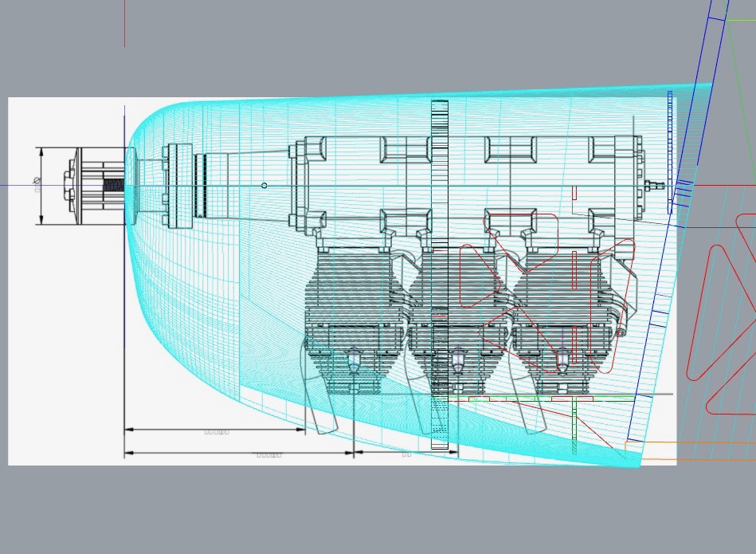756x554 pixels.
Task: Click the short dimension text at bottom center
Action: pos(405,454)
